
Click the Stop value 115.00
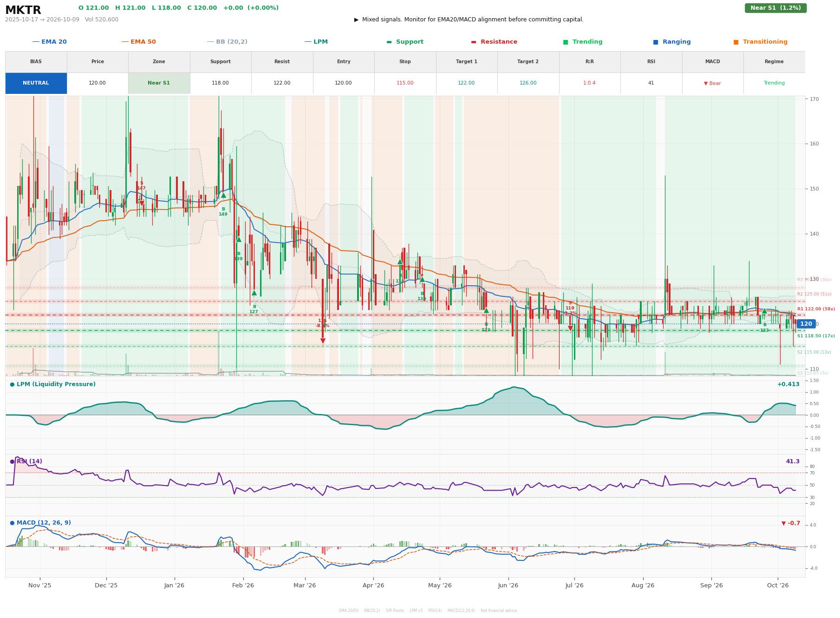click(x=405, y=83)
